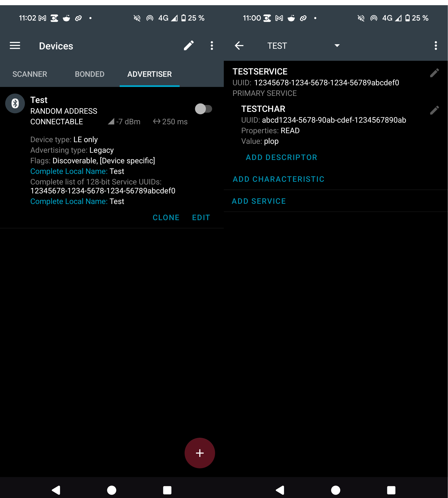Tap the Bluetooth icon beside Test advertiser
This screenshot has height=498, width=448.
click(x=15, y=104)
